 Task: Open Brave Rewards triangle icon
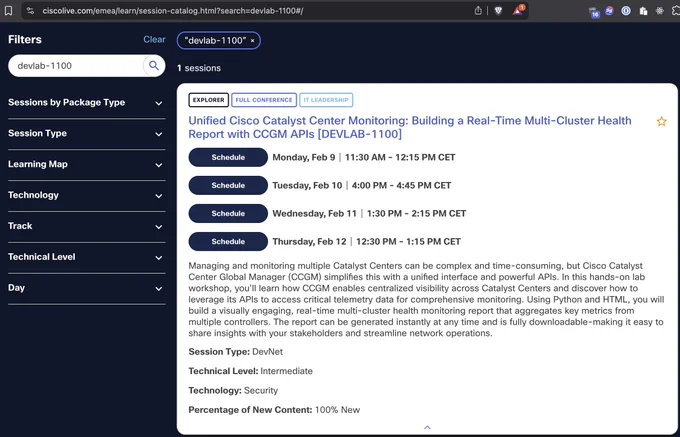pyautogui.click(x=518, y=10)
